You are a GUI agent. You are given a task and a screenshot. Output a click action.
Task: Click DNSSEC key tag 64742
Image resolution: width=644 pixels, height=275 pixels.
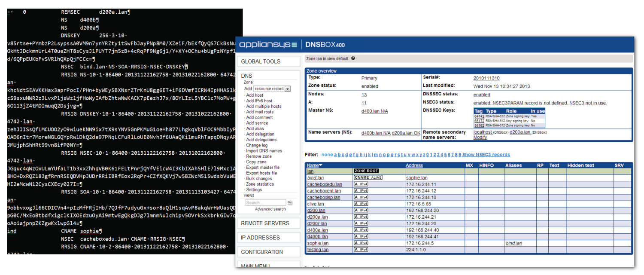click(479, 116)
